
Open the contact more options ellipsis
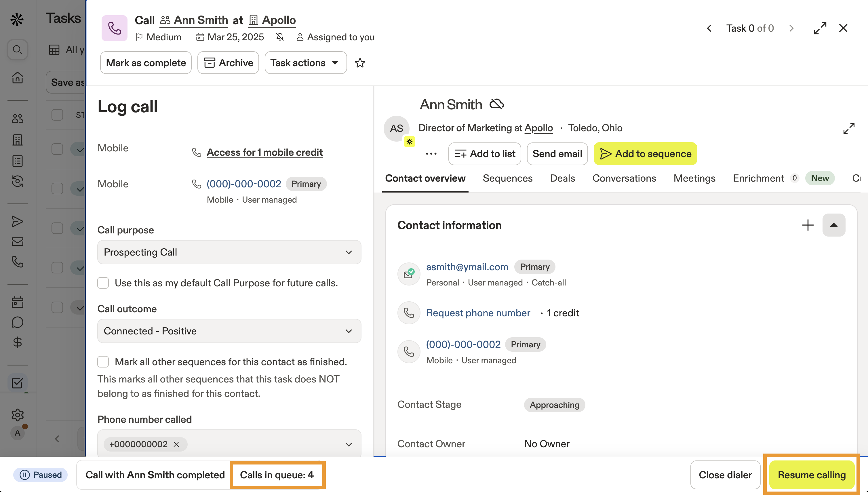click(x=431, y=154)
